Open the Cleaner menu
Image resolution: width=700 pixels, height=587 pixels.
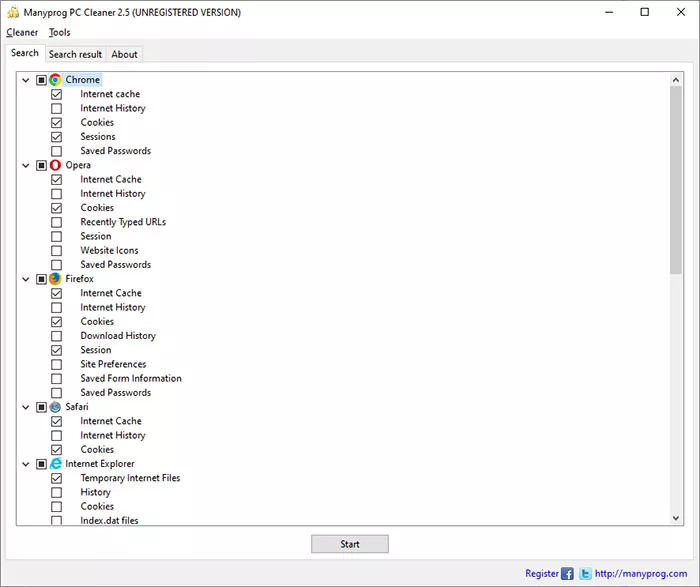tap(22, 33)
